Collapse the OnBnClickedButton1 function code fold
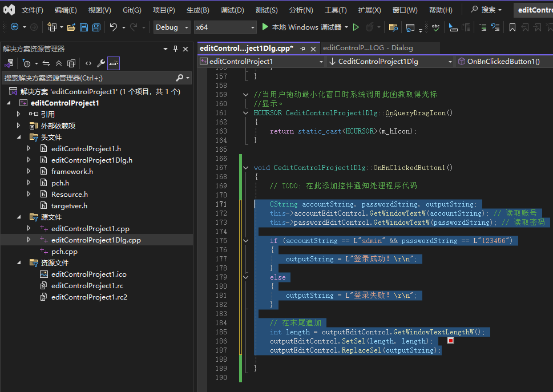 click(246, 168)
